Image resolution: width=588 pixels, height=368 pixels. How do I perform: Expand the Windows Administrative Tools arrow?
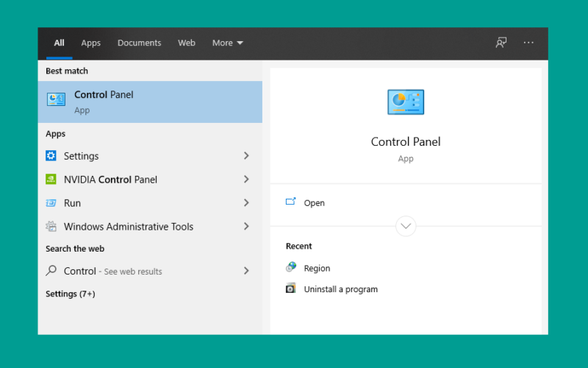click(246, 226)
